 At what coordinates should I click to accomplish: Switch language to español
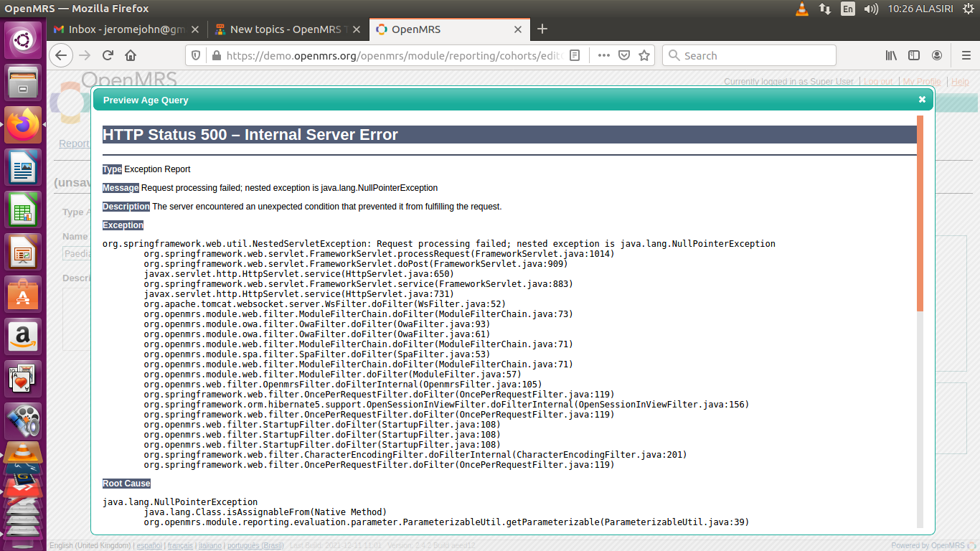coord(149,545)
